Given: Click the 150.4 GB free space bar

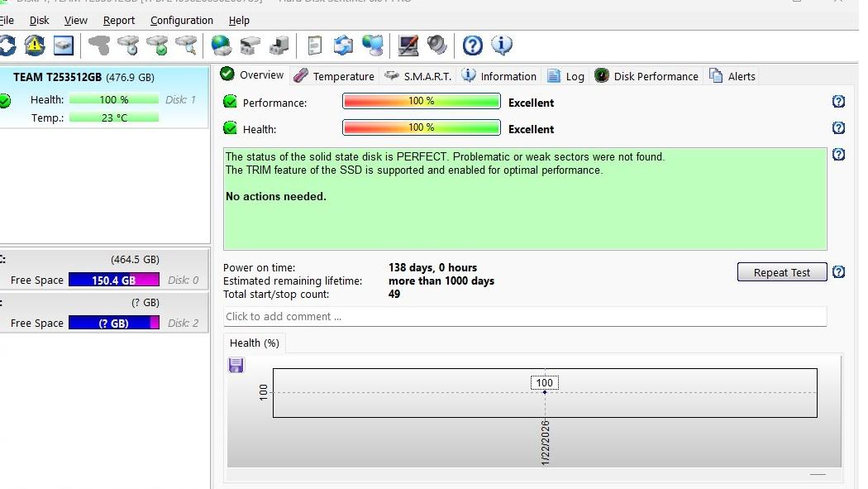Looking at the screenshot, I should click(113, 280).
